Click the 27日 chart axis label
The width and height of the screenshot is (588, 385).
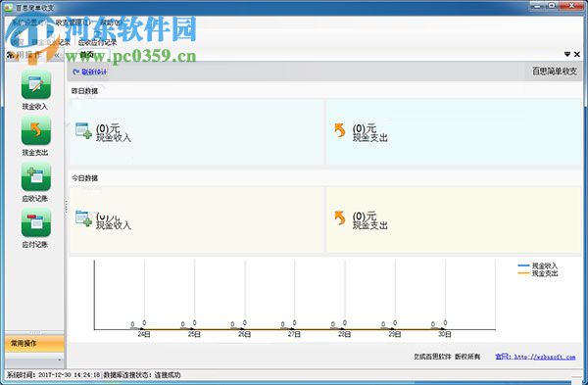coord(294,334)
